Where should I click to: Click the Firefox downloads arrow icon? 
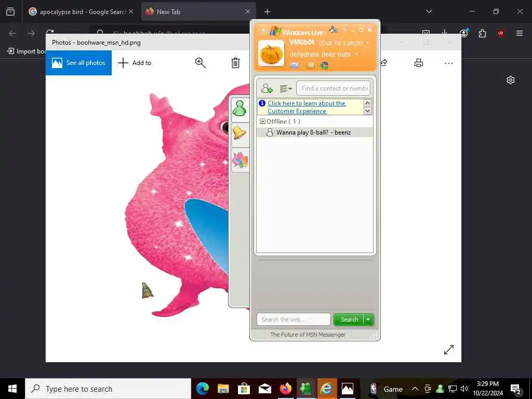445,33
